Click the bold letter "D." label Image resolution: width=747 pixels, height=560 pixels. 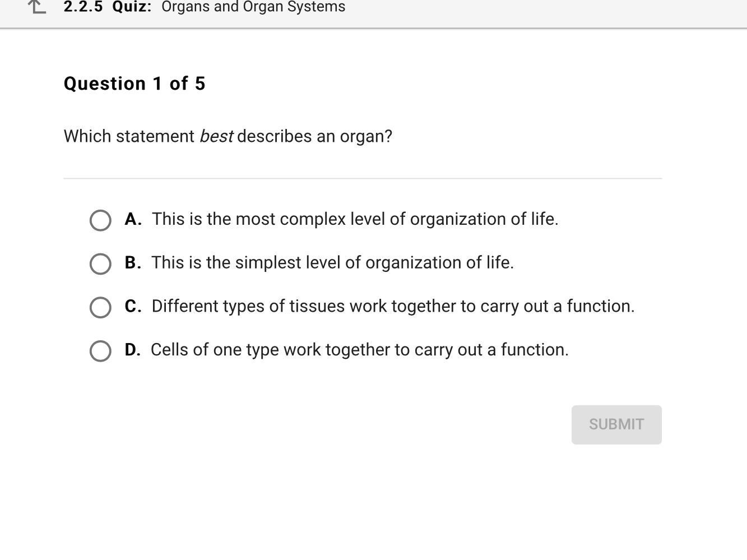coord(133,350)
